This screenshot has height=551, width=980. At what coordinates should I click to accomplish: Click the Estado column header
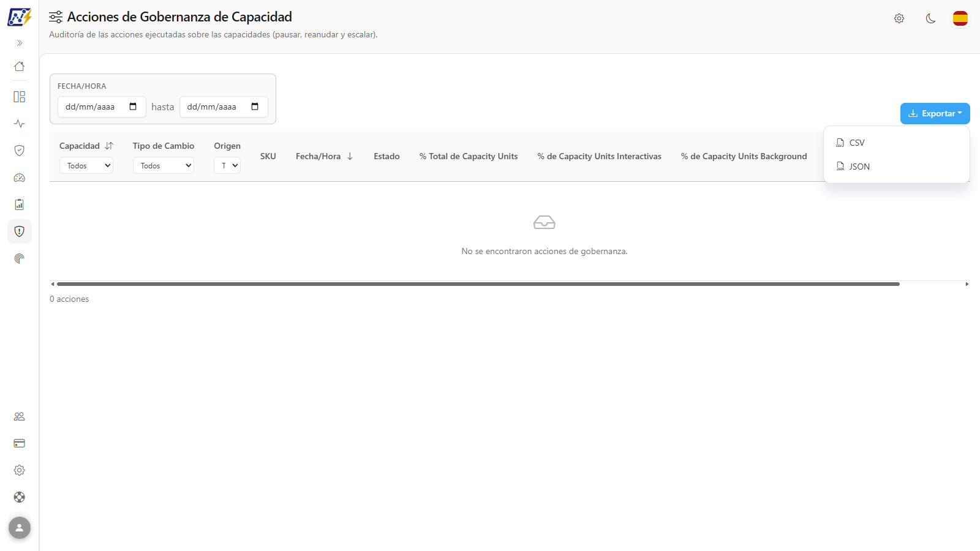pyautogui.click(x=386, y=156)
